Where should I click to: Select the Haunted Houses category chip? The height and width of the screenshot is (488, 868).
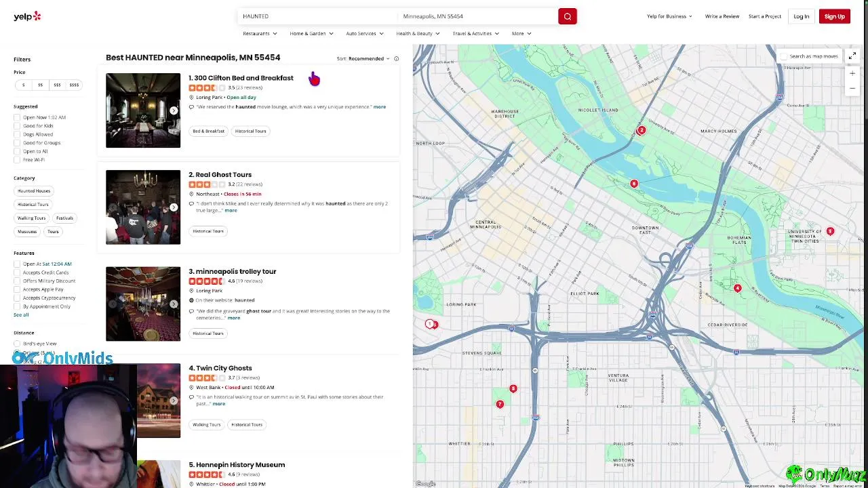[34, 191]
